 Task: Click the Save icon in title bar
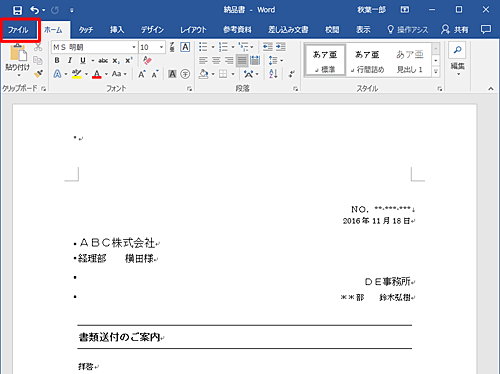[x=17, y=10]
